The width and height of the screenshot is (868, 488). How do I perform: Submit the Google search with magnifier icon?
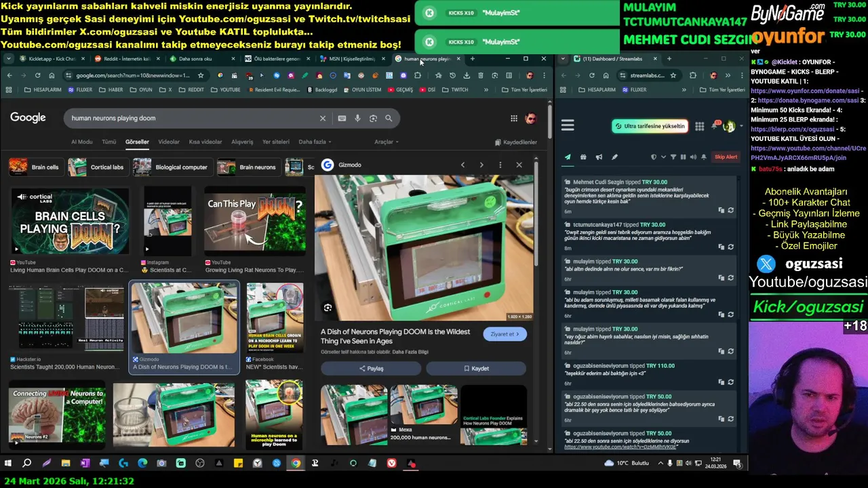coord(389,118)
